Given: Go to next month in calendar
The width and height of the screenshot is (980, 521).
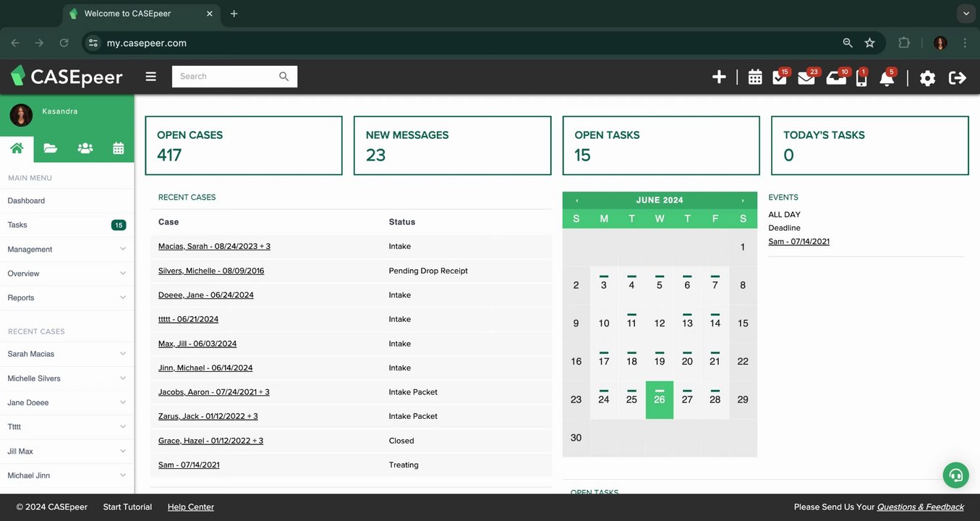Looking at the screenshot, I should point(743,200).
